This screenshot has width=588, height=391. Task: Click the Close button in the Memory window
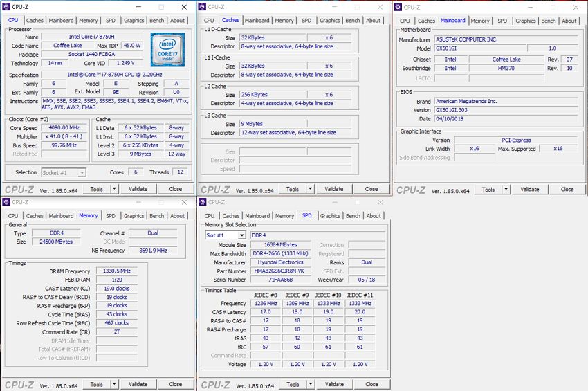[176, 384]
